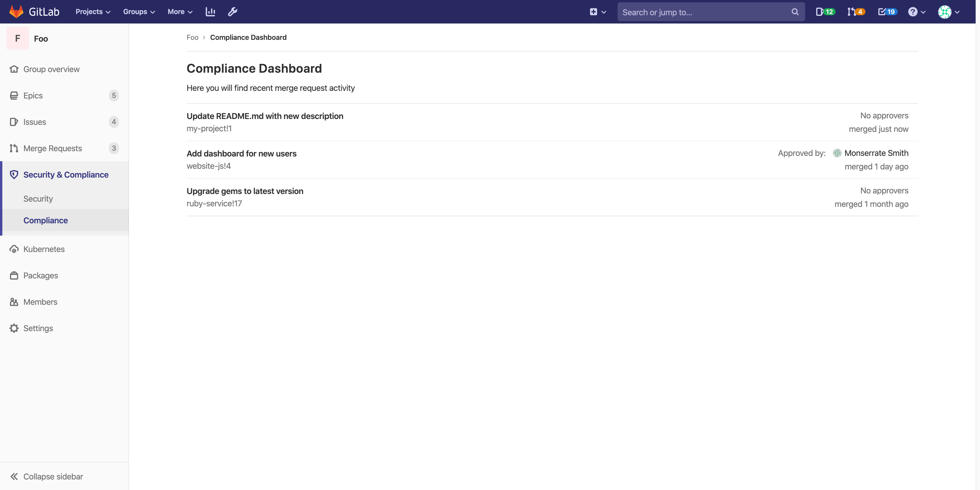Image resolution: width=980 pixels, height=490 pixels.
Task: Open the Analytics chart icon in top bar
Action: [x=210, y=11]
